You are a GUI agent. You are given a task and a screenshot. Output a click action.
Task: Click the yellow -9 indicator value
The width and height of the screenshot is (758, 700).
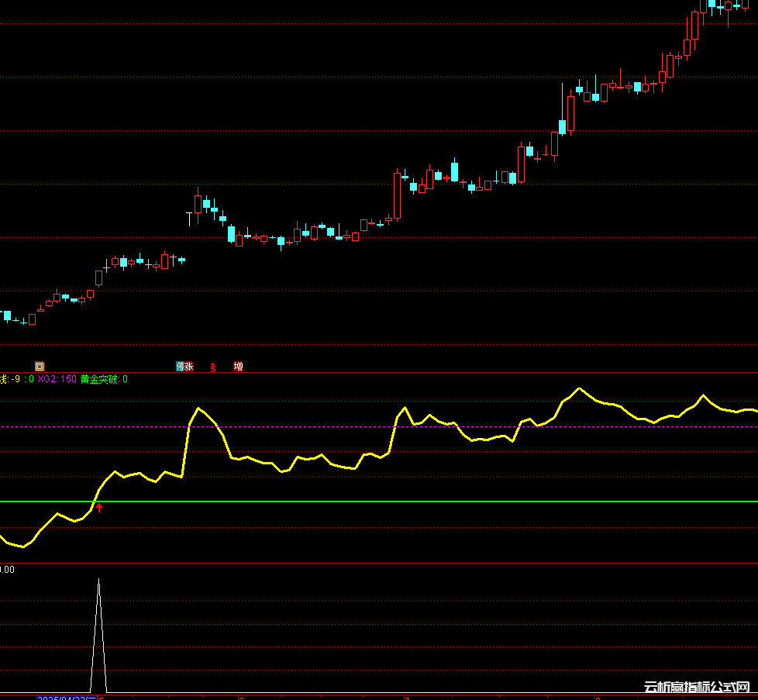[x=16, y=379]
